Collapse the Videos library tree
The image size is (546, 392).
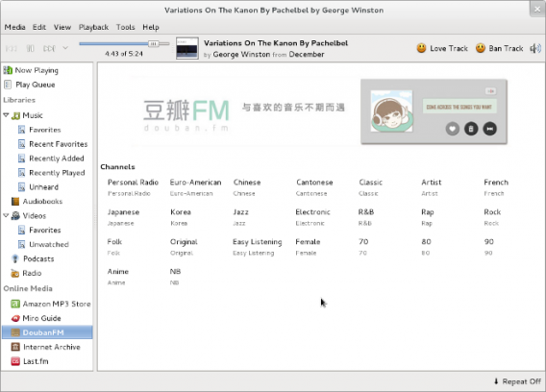(6, 215)
